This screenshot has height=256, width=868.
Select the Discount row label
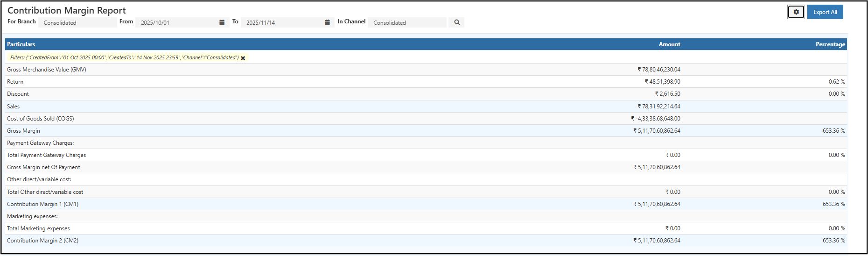click(18, 94)
